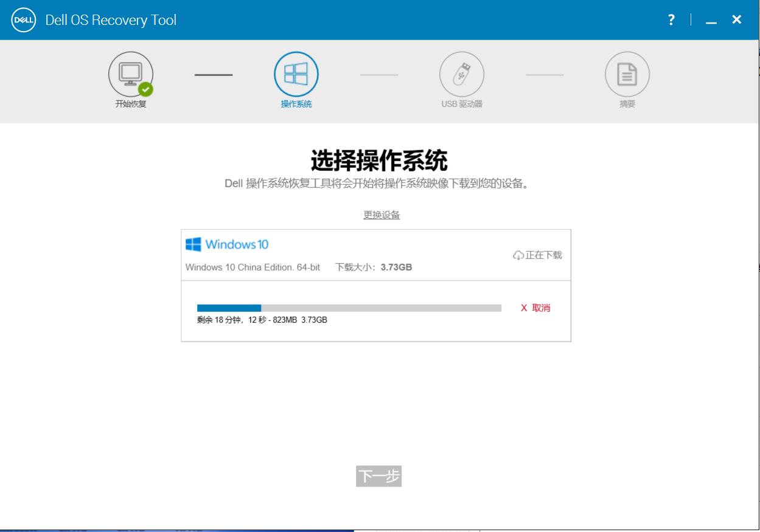This screenshot has height=532, width=760.
Task: Select the 操作系统 Windows step icon
Action: coord(296,74)
